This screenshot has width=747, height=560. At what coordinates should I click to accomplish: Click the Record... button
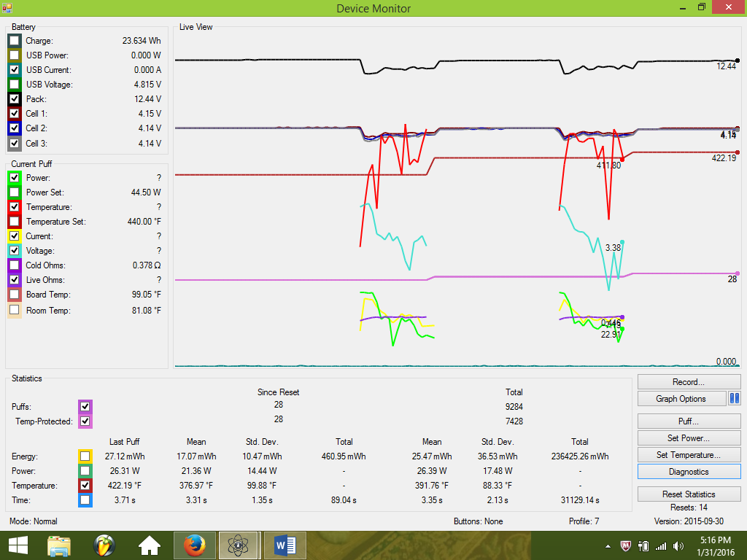[689, 382]
